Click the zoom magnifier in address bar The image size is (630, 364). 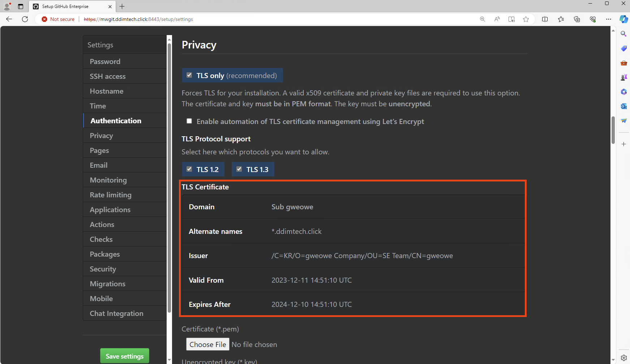pos(482,19)
